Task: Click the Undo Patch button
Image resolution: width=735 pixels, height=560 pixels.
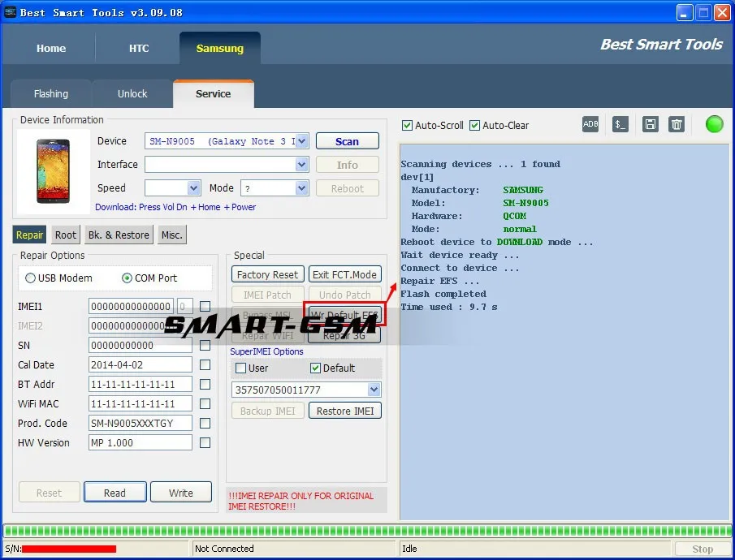Action: click(x=344, y=295)
